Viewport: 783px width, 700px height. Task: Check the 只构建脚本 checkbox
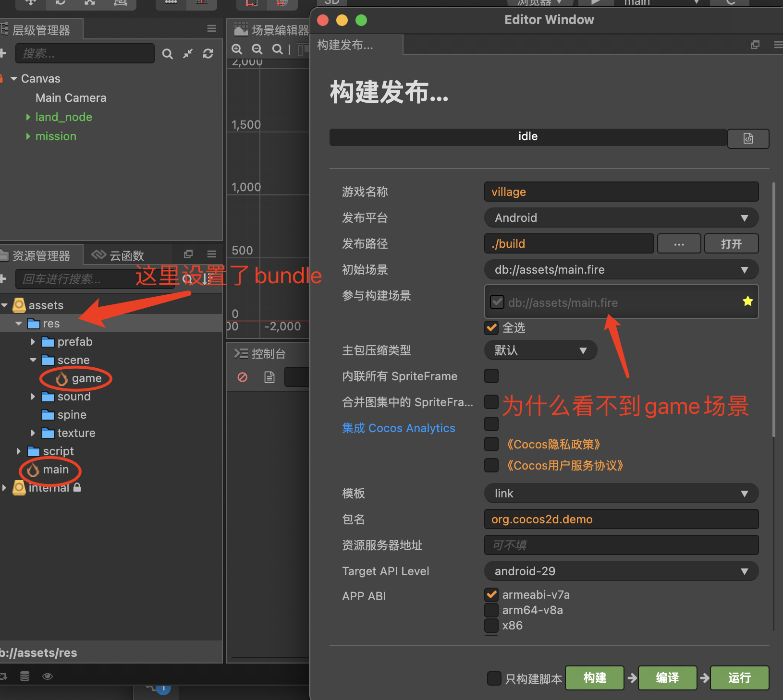click(495, 678)
